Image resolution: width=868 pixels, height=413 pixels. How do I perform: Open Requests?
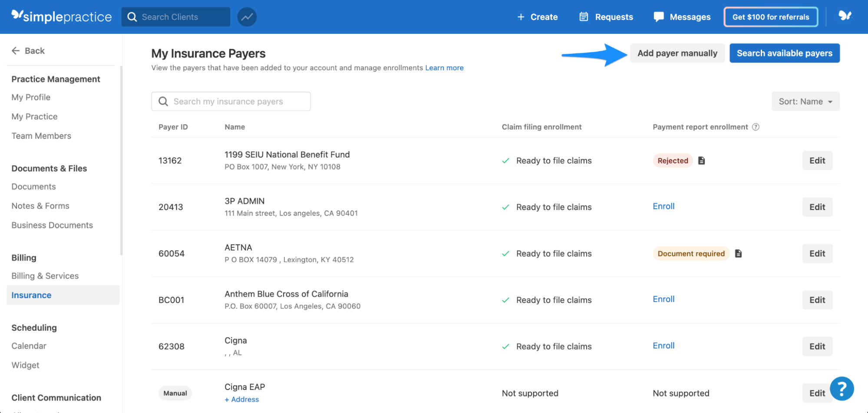pos(606,17)
